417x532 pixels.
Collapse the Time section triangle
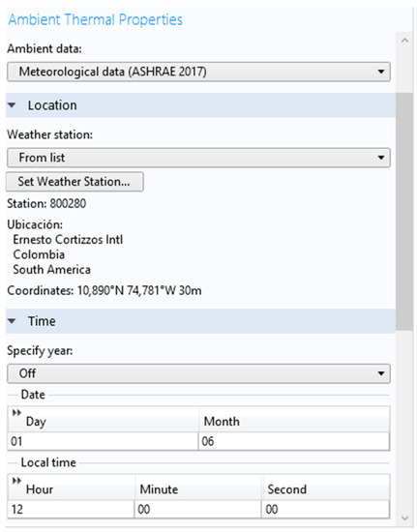click(12, 321)
